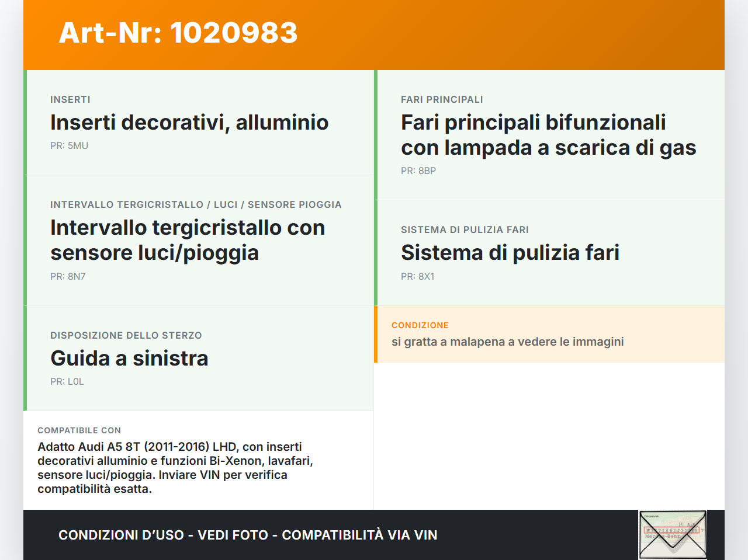The width and height of the screenshot is (748, 560).
Task: Click the PR: 8X1 code
Action: (417, 276)
